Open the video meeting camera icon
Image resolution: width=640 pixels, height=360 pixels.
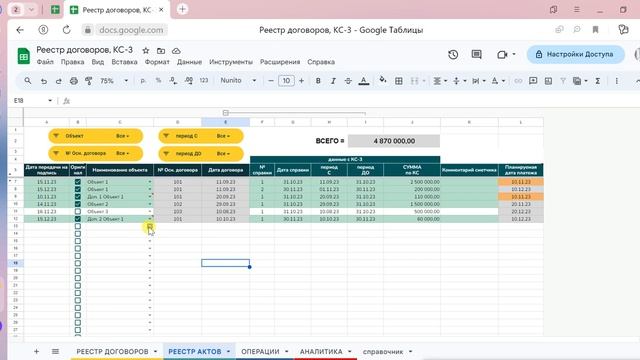coord(502,54)
